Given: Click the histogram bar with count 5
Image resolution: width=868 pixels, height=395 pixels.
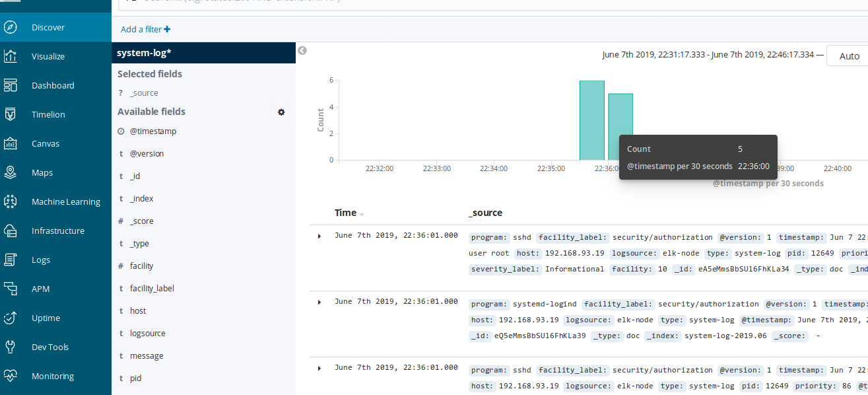Looking at the screenshot, I should click(x=620, y=127).
